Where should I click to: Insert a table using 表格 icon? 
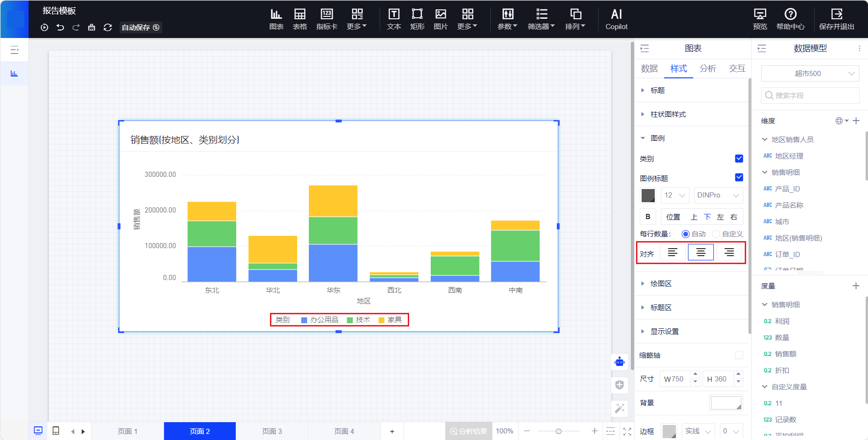click(299, 19)
